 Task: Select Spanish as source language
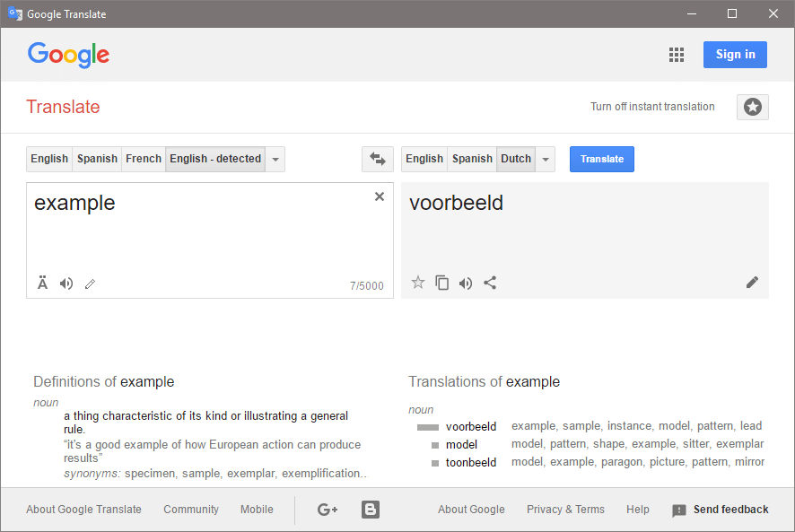(x=97, y=160)
